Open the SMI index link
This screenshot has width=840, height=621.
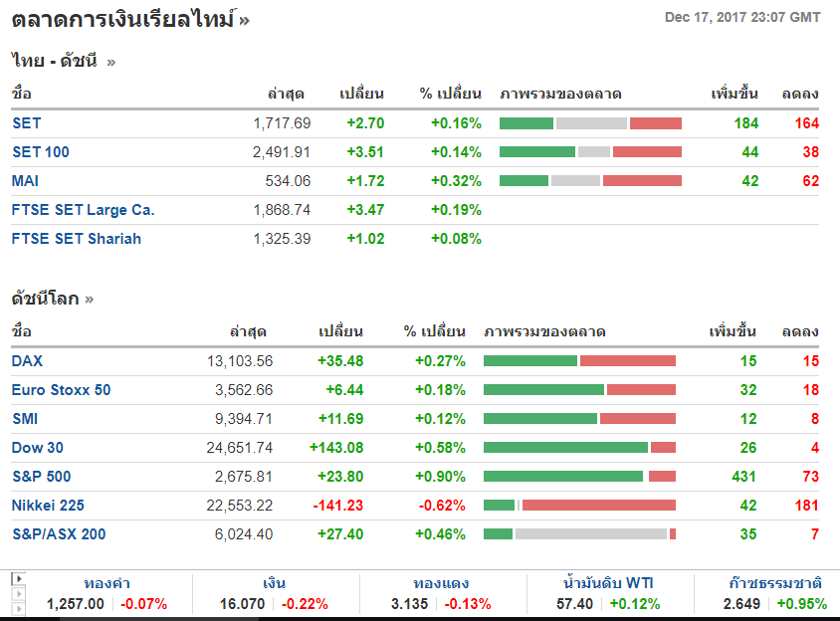coord(25,419)
